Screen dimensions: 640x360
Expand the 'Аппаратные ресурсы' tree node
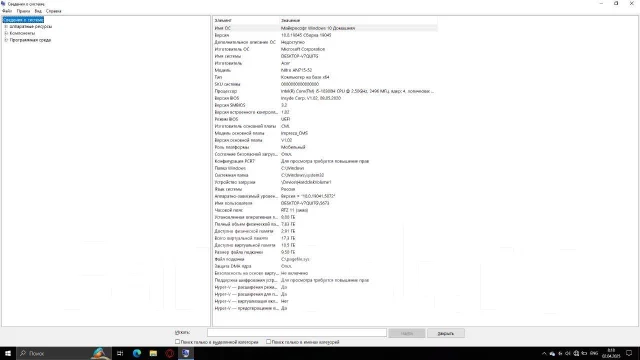pyautogui.click(x=6, y=27)
